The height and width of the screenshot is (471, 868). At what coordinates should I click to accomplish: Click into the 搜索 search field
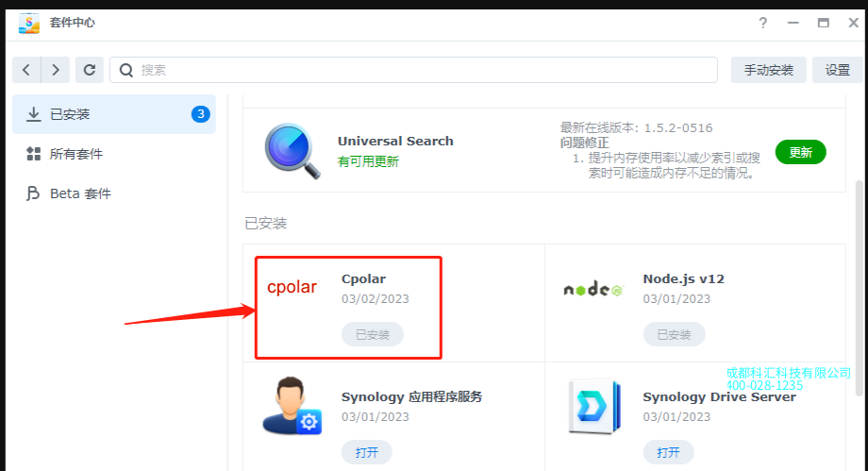(413, 70)
